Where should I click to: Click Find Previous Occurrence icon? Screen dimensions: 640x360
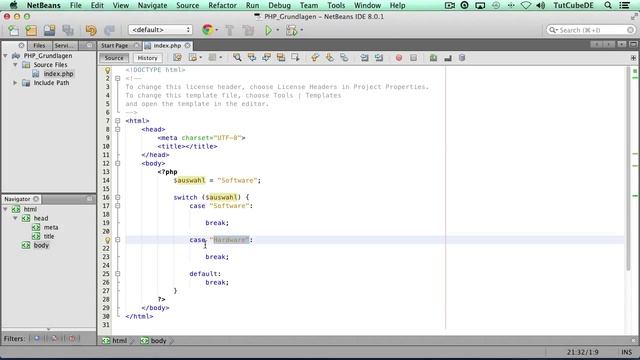(252, 58)
